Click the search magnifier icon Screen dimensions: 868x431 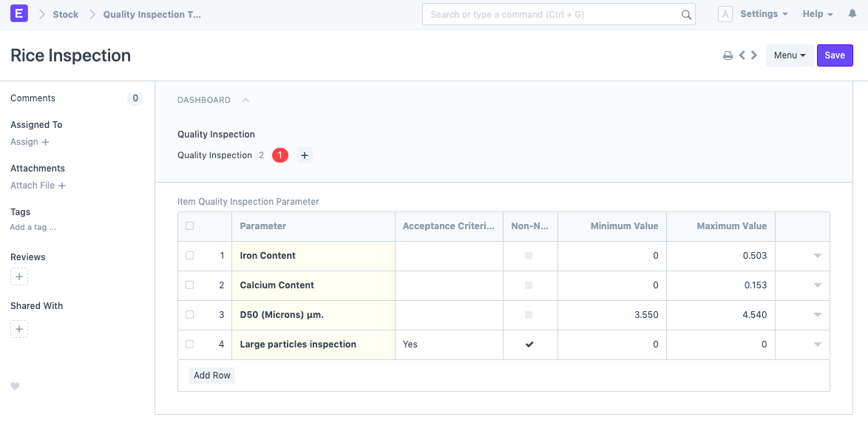686,15
